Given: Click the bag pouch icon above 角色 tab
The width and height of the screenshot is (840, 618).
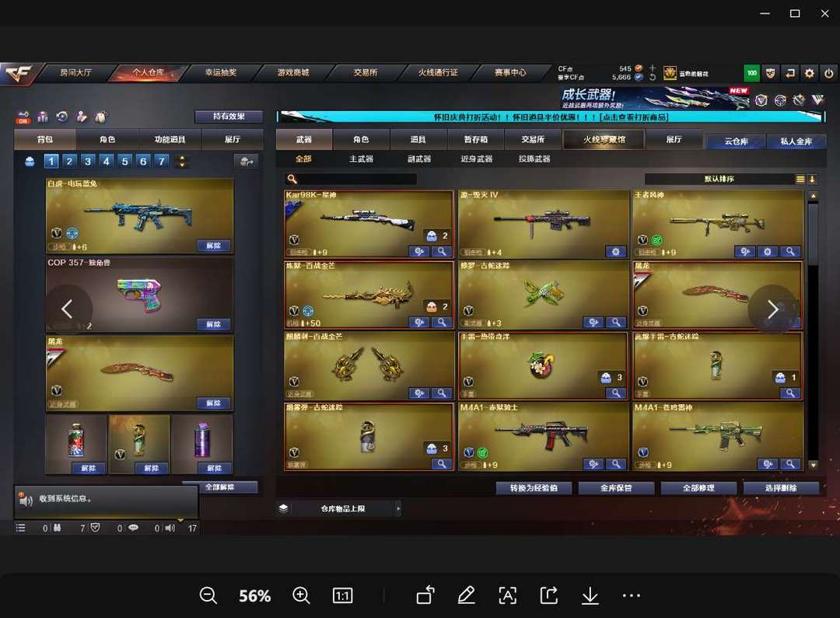Looking at the screenshot, I should pyautogui.click(x=100, y=116).
